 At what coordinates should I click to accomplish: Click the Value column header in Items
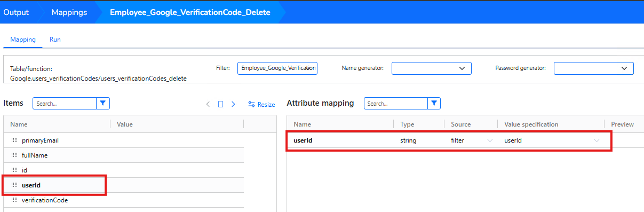click(x=125, y=124)
